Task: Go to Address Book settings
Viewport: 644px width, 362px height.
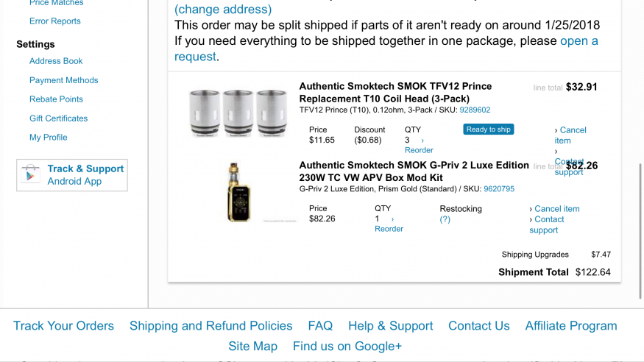Action: pos(56,61)
